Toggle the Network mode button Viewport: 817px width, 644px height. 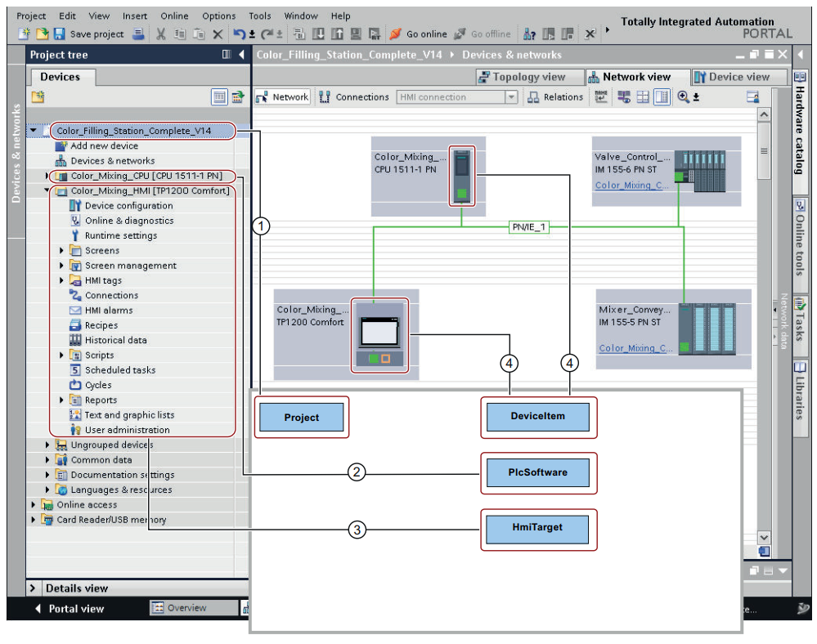click(282, 97)
